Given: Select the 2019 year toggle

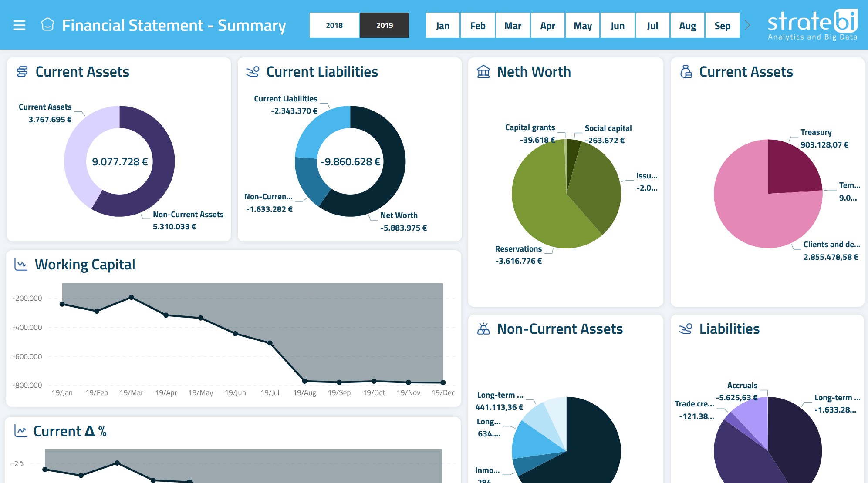Looking at the screenshot, I should (x=384, y=25).
